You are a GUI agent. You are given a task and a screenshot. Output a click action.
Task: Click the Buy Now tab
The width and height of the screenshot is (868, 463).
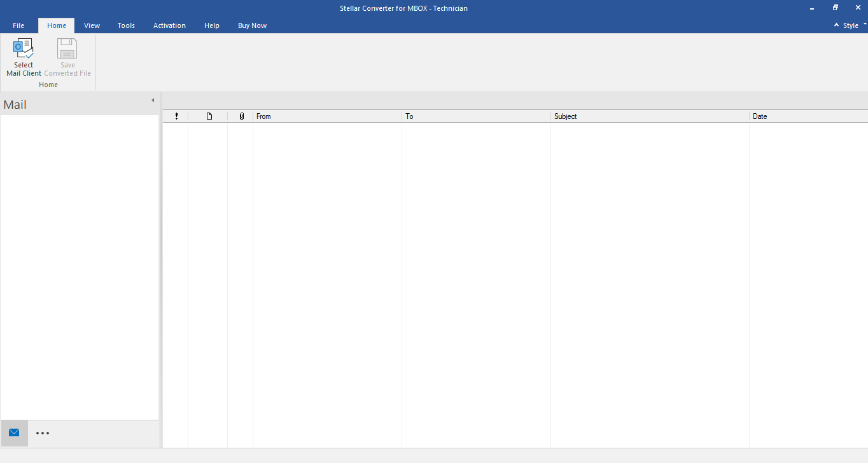coord(252,25)
